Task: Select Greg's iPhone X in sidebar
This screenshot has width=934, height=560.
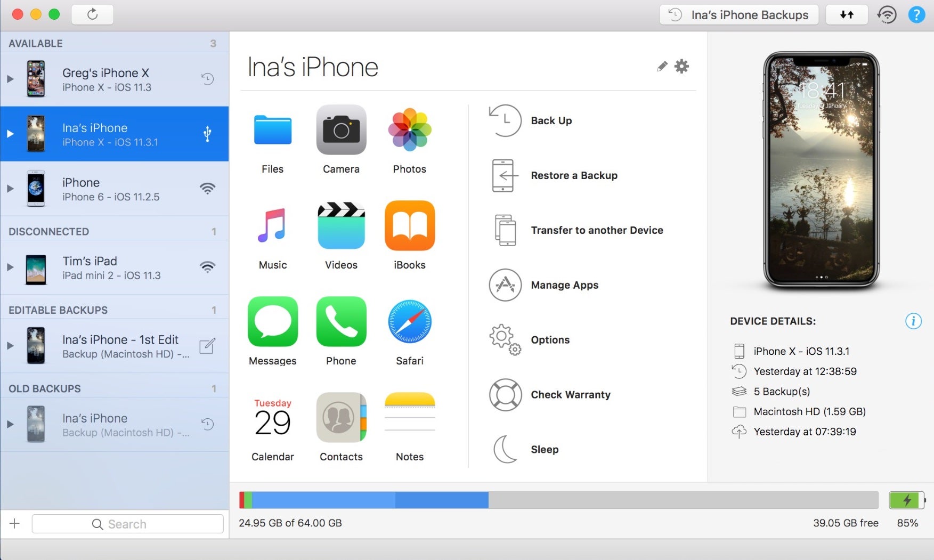Action: pyautogui.click(x=115, y=79)
